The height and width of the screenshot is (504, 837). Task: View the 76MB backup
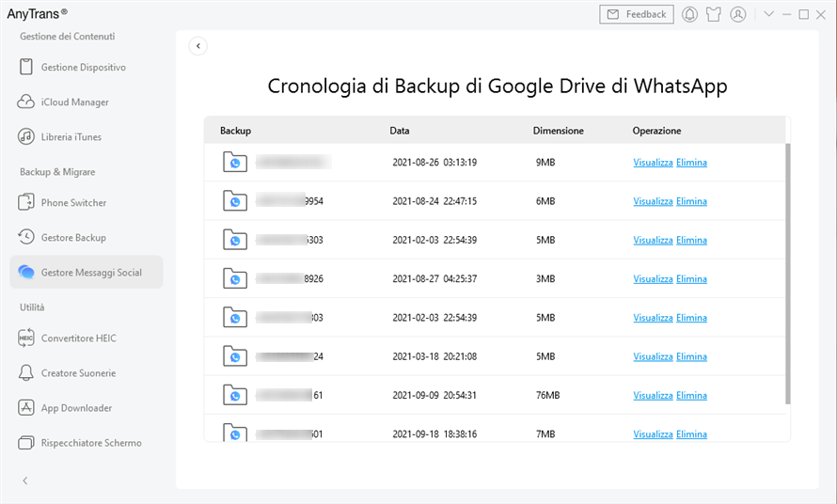click(653, 396)
